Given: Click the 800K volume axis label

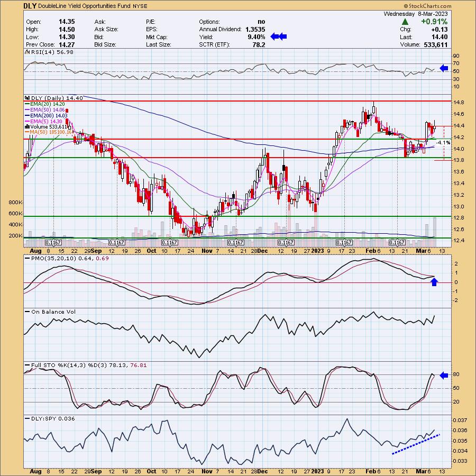Looking at the screenshot, I should pos(15,203).
